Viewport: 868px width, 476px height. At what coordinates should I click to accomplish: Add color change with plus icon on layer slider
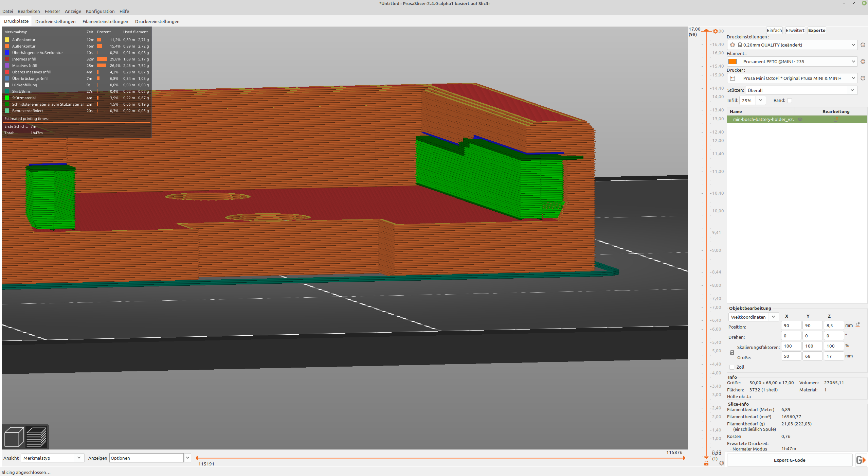[715, 31]
